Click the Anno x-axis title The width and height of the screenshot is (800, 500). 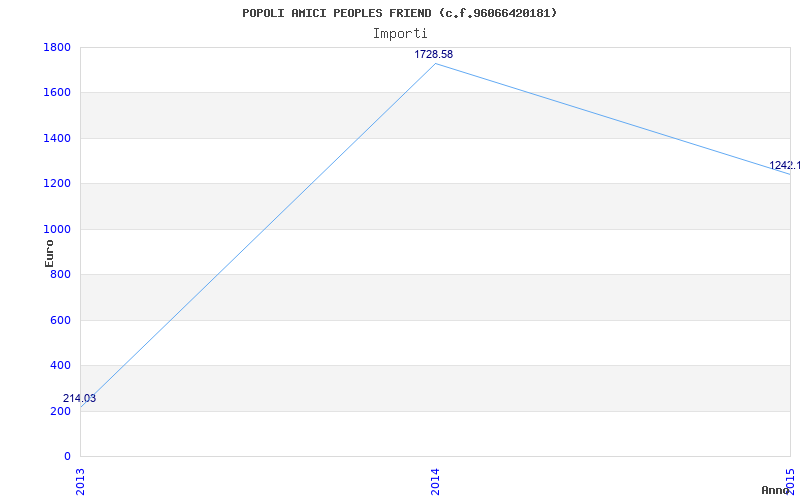tap(778, 491)
